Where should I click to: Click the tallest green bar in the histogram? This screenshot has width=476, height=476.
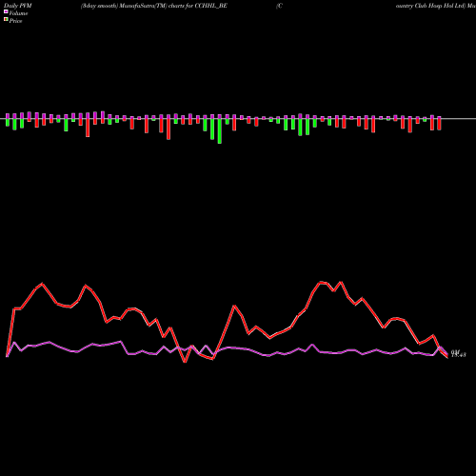(220, 131)
